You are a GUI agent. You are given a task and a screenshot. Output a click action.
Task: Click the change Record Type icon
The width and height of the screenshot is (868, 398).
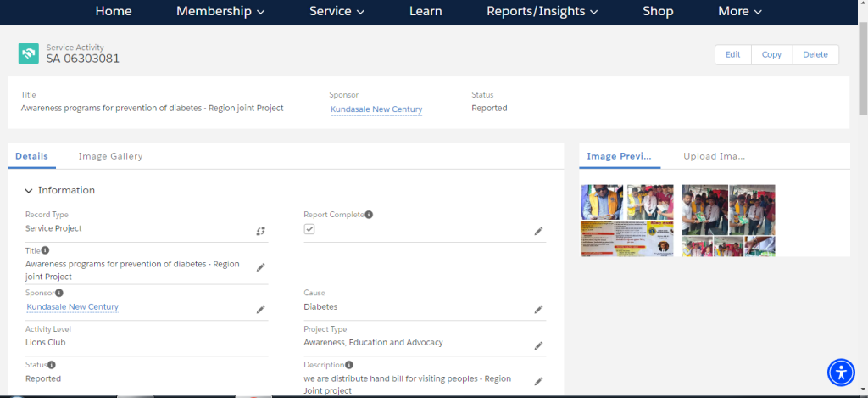(x=261, y=231)
